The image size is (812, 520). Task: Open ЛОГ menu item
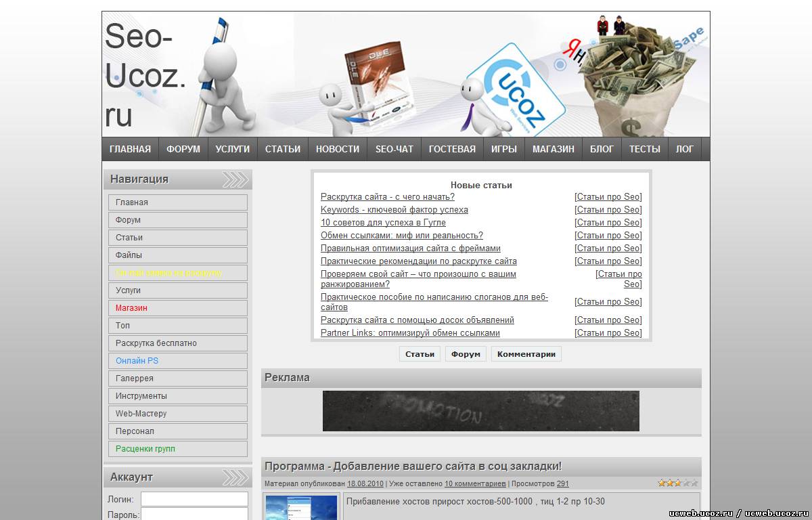[685, 149]
